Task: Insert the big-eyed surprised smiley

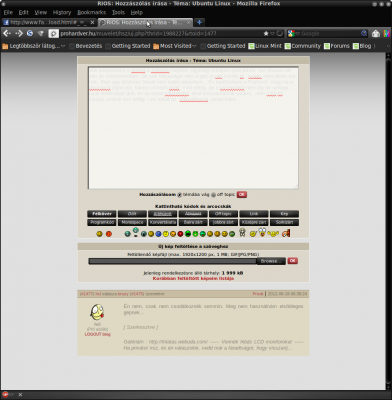Action: coord(262,232)
